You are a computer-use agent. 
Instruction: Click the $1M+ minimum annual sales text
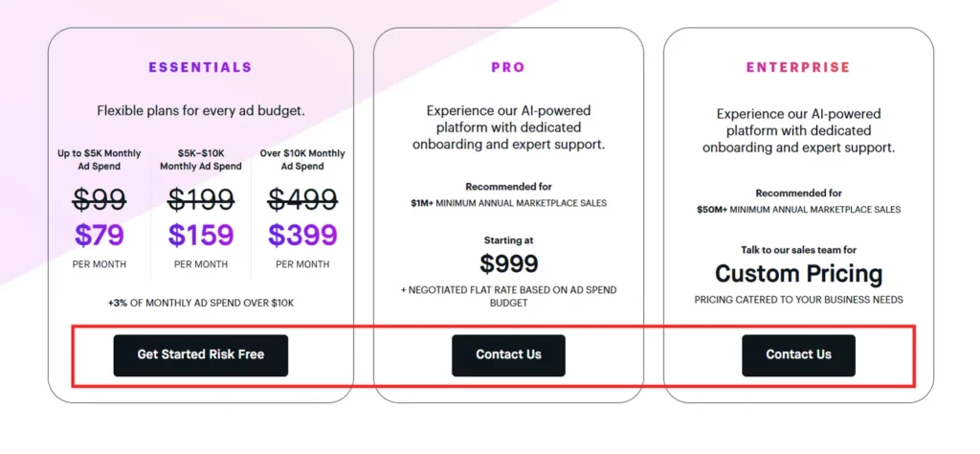click(508, 203)
